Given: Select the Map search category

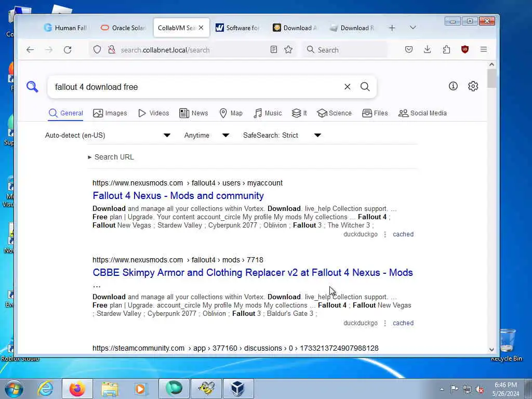Looking at the screenshot, I should click(x=231, y=113).
